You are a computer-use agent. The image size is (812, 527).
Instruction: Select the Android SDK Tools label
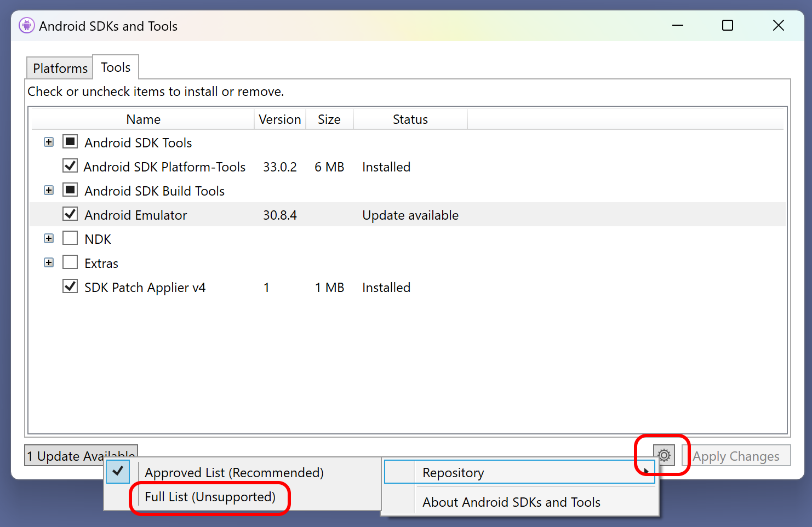click(x=138, y=143)
